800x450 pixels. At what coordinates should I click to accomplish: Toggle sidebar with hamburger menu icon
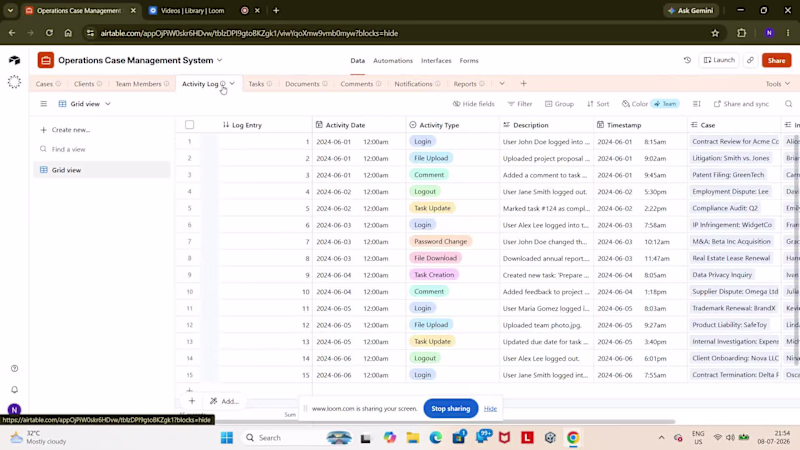pos(44,104)
